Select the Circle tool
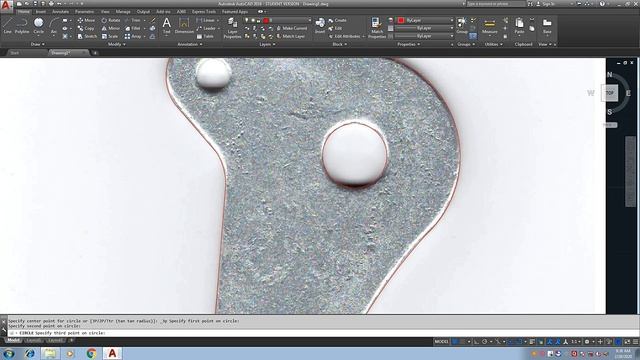This screenshot has height=360, width=640. 38,25
